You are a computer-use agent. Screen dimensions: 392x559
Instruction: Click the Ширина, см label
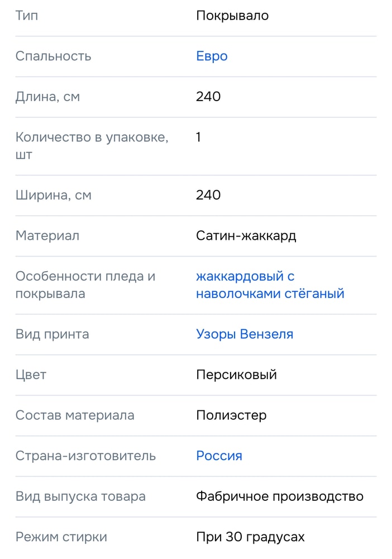54,195
